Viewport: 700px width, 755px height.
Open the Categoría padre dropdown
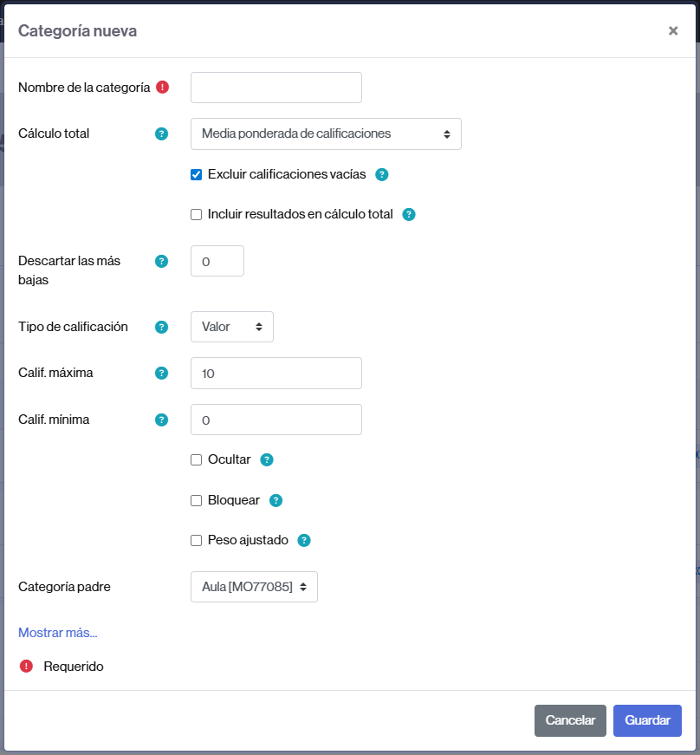click(x=254, y=587)
